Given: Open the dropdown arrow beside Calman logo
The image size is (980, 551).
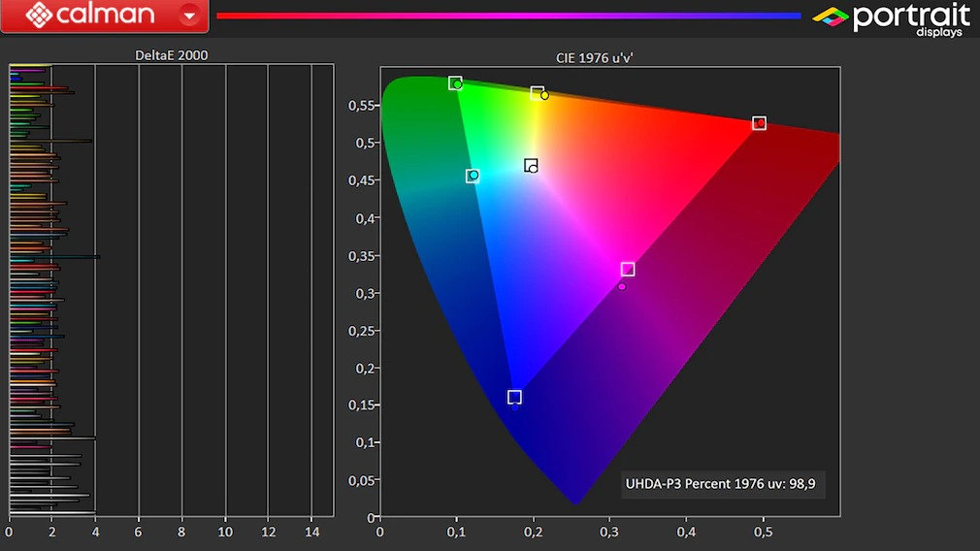Looking at the screenshot, I should coord(190,16).
